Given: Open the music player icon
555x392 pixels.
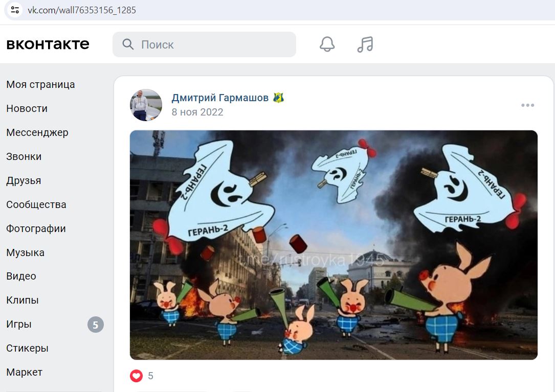Looking at the screenshot, I should pyautogui.click(x=365, y=44).
